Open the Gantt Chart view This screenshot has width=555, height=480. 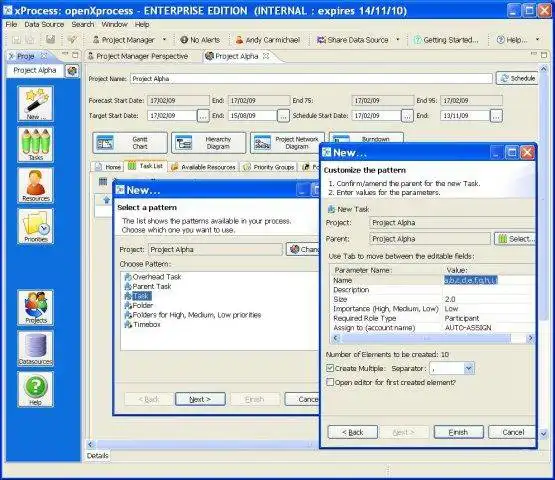pyautogui.click(x=130, y=143)
